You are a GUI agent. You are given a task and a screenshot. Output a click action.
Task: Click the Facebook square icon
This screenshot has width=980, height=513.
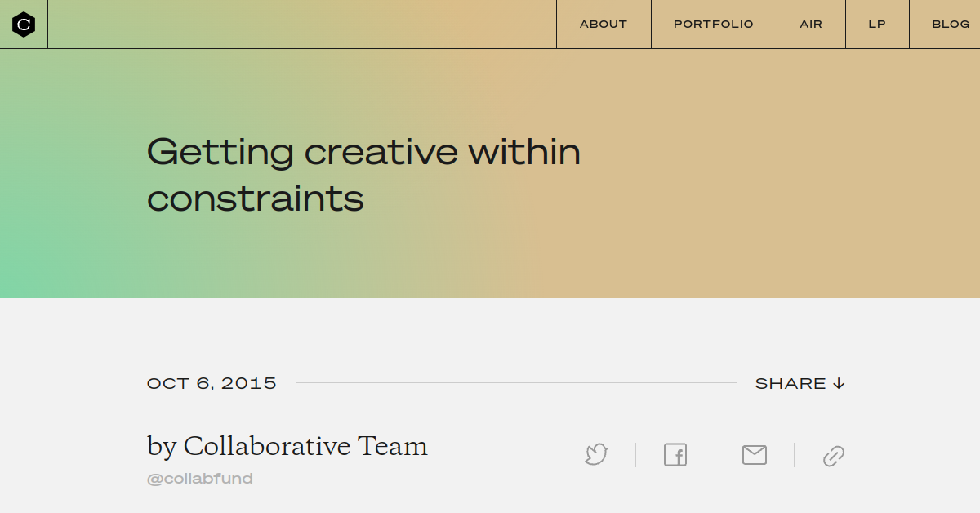[x=675, y=455]
